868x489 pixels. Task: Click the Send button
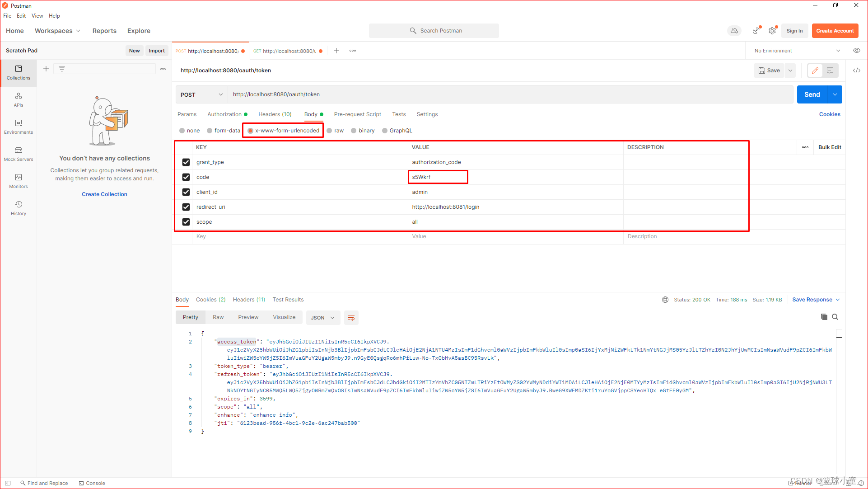812,94
